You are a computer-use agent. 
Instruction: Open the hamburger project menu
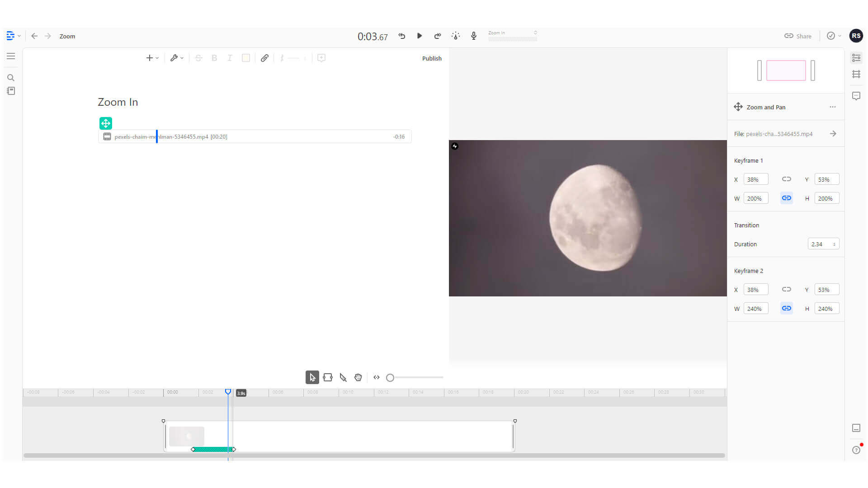pyautogui.click(x=11, y=56)
